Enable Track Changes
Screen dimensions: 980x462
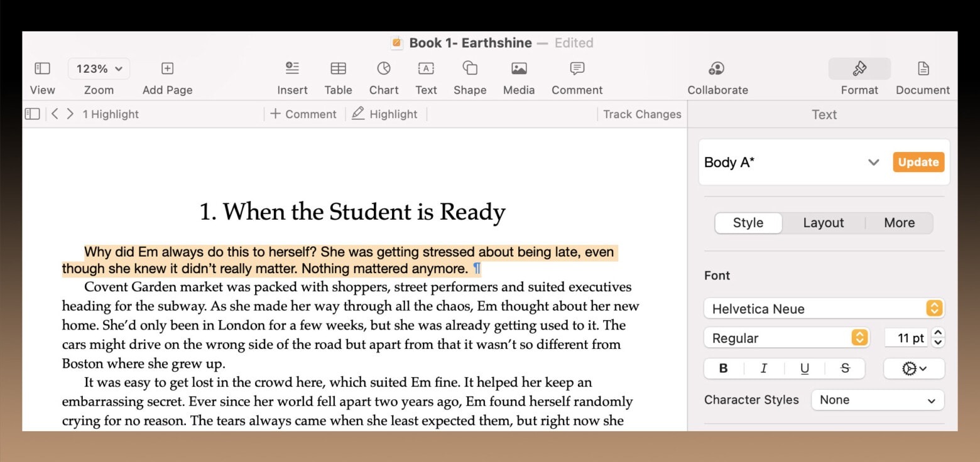(x=641, y=114)
